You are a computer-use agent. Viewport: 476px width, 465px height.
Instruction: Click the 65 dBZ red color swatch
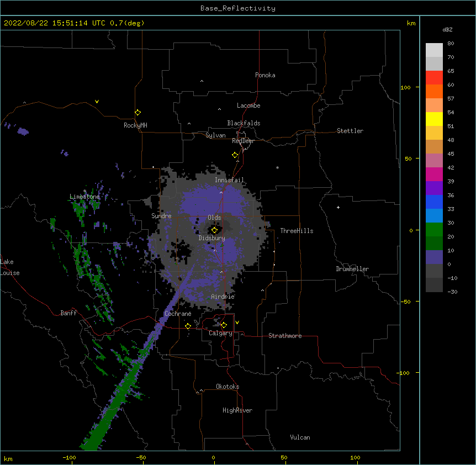[434, 77]
